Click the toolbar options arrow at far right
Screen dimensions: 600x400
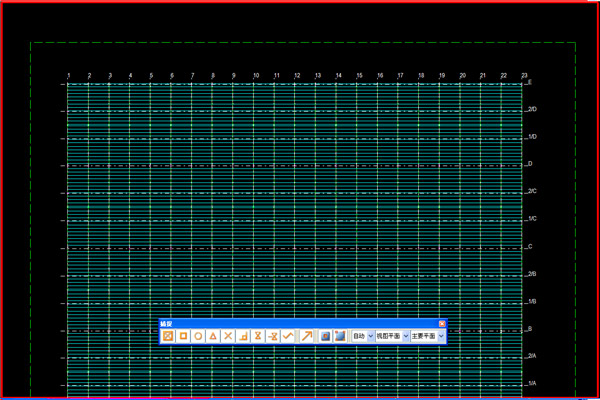point(442,337)
